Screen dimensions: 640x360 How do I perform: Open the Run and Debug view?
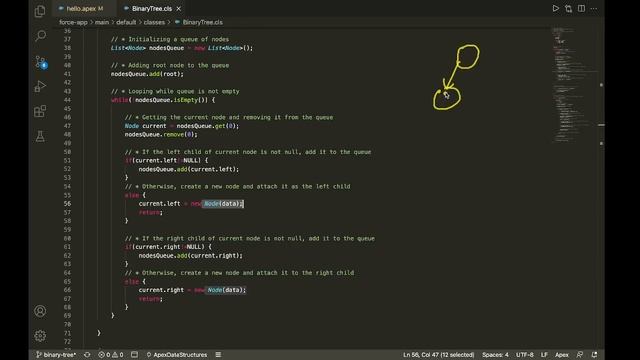point(40,86)
